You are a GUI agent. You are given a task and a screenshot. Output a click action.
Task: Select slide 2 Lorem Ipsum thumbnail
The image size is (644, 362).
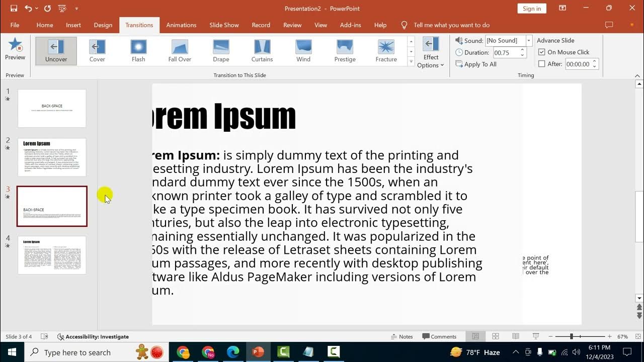tap(52, 157)
